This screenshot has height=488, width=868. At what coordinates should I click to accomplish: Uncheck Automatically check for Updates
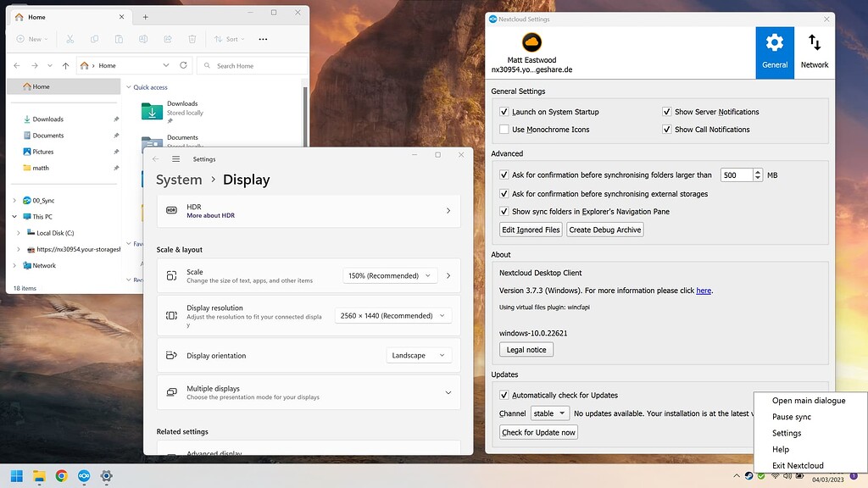click(504, 395)
